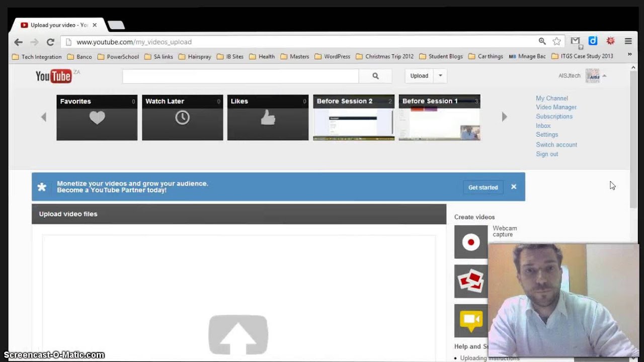
Task: Expand the Upload button dropdown arrow
Action: [x=440, y=76]
